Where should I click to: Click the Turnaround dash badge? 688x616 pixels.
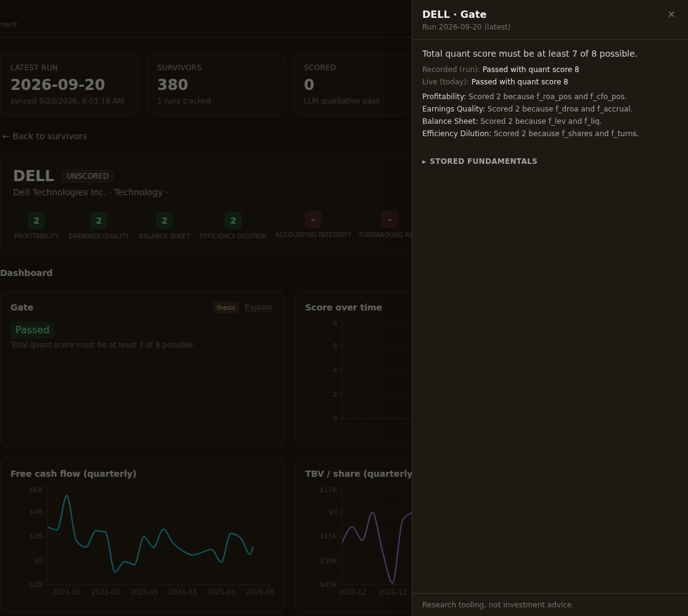390,220
